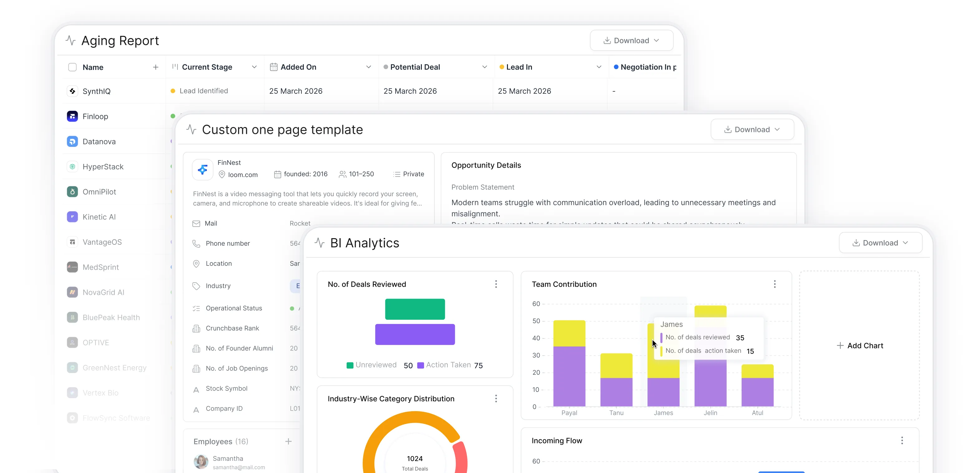Image resolution: width=980 pixels, height=473 pixels.
Task: Click the location pin beside loom.com
Action: coord(222,175)
